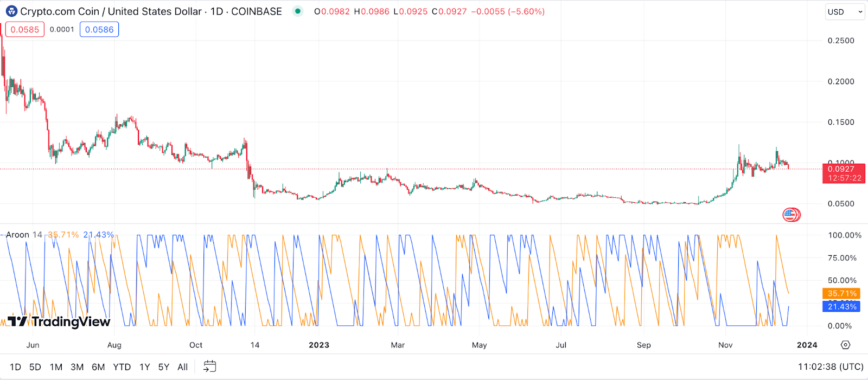Click the 11:02:38 (UTC) timezone clock
This screenshot has width=868, height=380.
tap(831, 367)
